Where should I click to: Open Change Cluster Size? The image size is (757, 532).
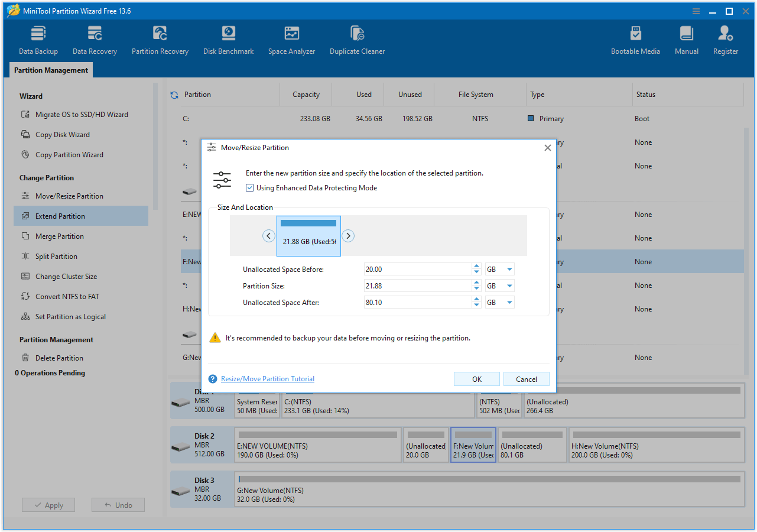59,277
